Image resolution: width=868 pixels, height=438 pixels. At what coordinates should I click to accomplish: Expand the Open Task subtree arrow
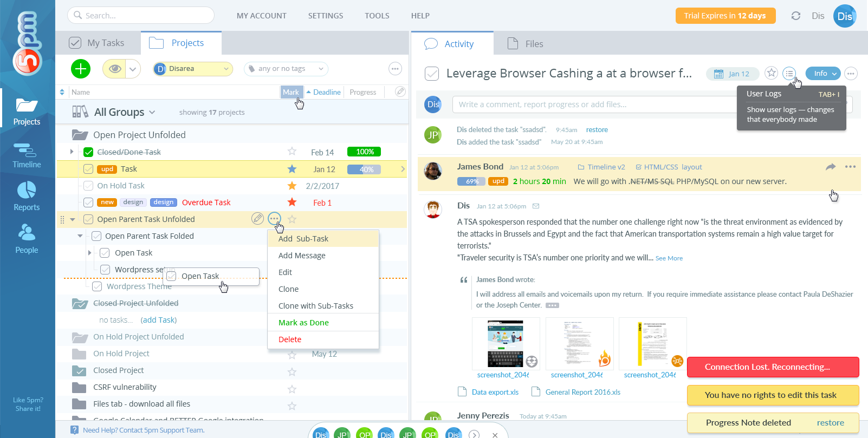(x=89, y=253)
